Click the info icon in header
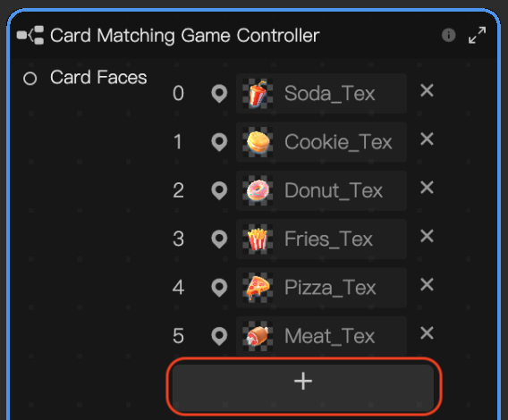Viewport: 508px width, 420px height. click(448, 35)
